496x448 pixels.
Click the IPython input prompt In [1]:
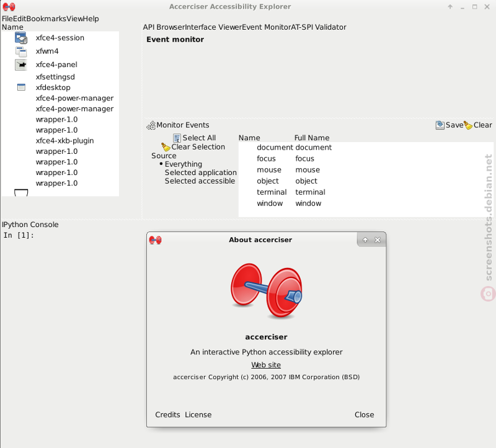point(19,235)
